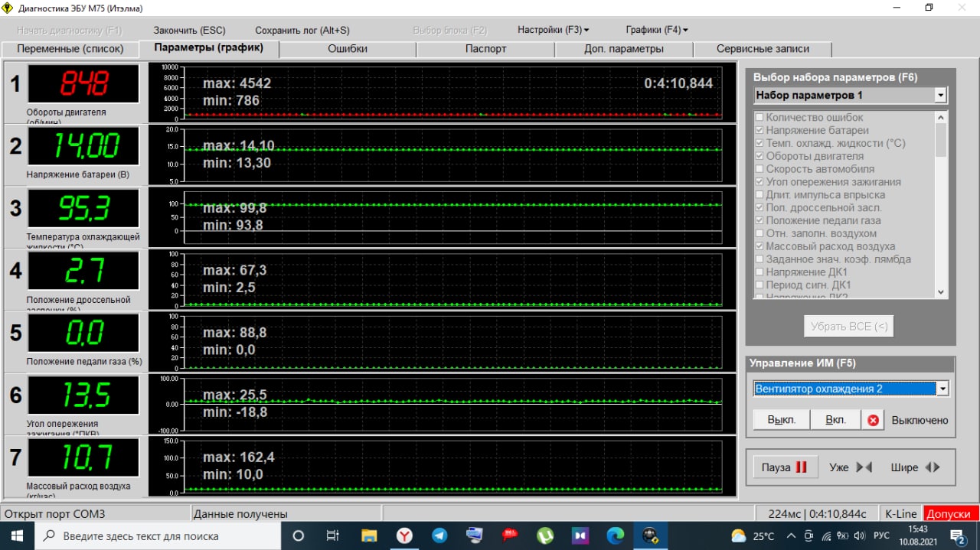Open Task View on the taskbar
Viewport: 980px width, 550px height.
click(333, 535)
